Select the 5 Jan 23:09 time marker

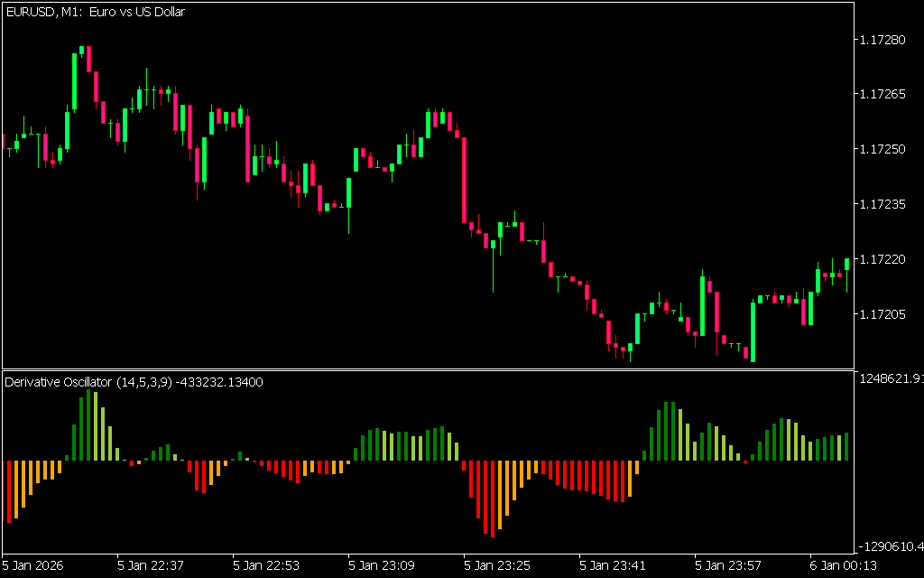[x=382, y=565]
